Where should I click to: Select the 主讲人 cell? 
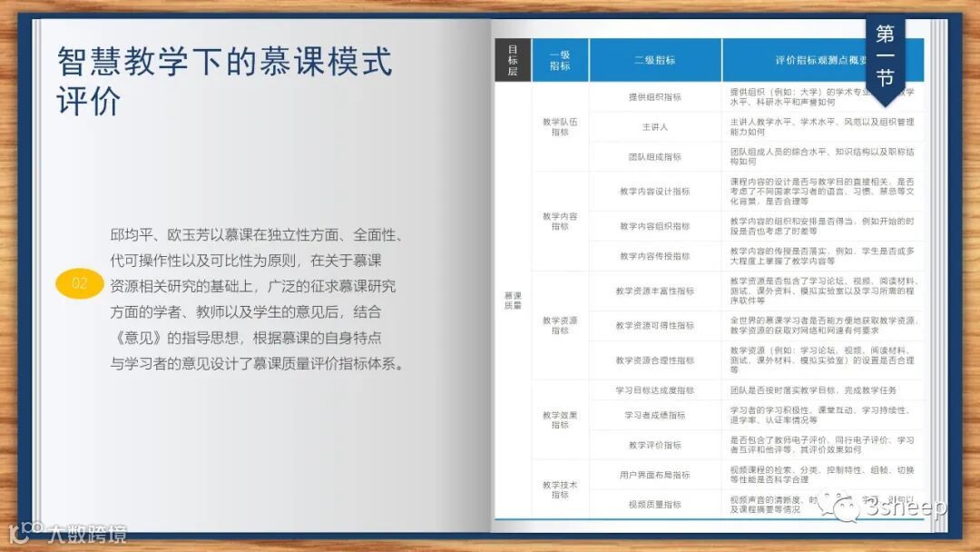coord(655,127)
